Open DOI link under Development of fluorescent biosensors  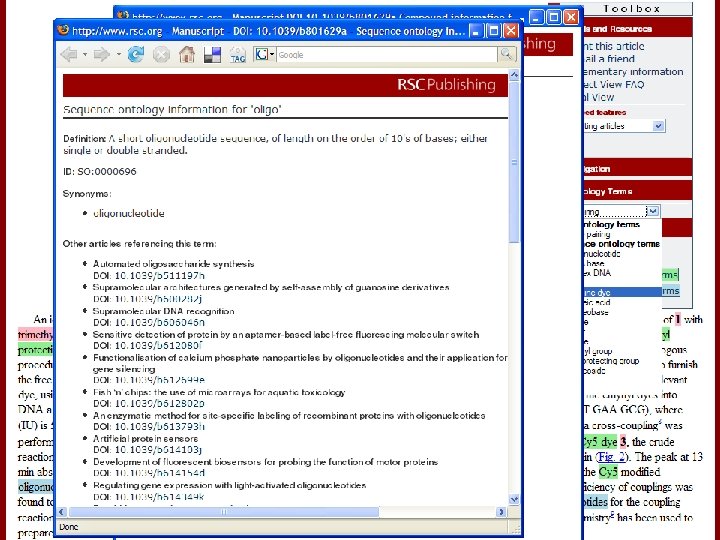[x=159, y=473]
